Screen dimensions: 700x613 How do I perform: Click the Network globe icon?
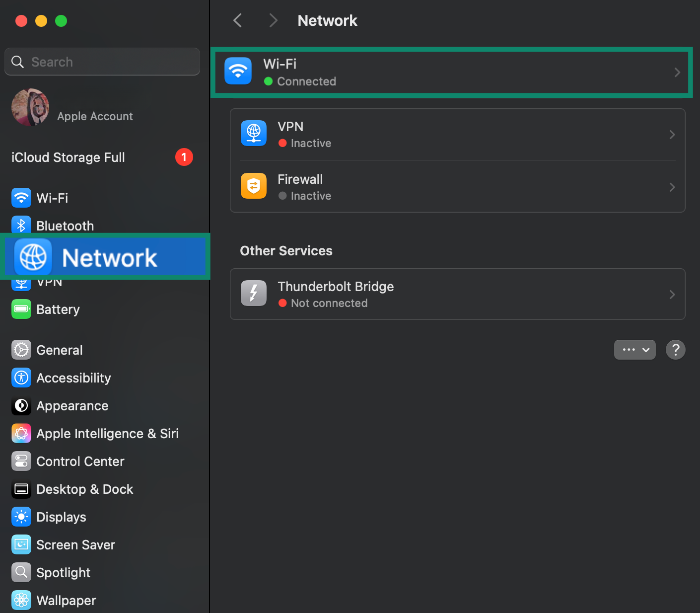pos(32,257)
